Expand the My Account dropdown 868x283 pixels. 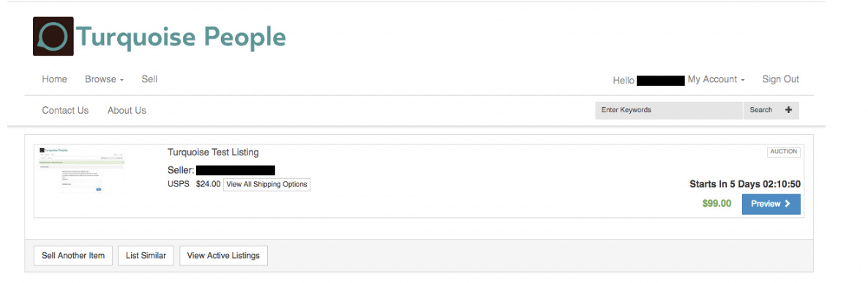717,79
